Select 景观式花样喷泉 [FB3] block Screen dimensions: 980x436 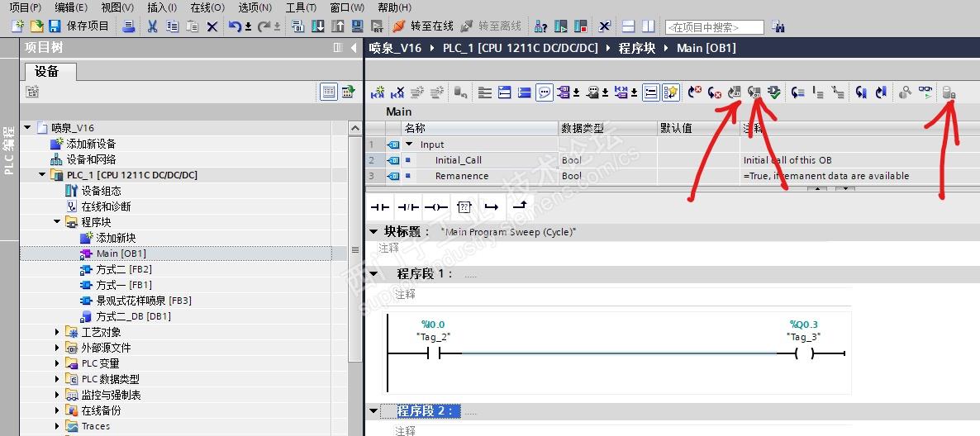tap(144, 301)
